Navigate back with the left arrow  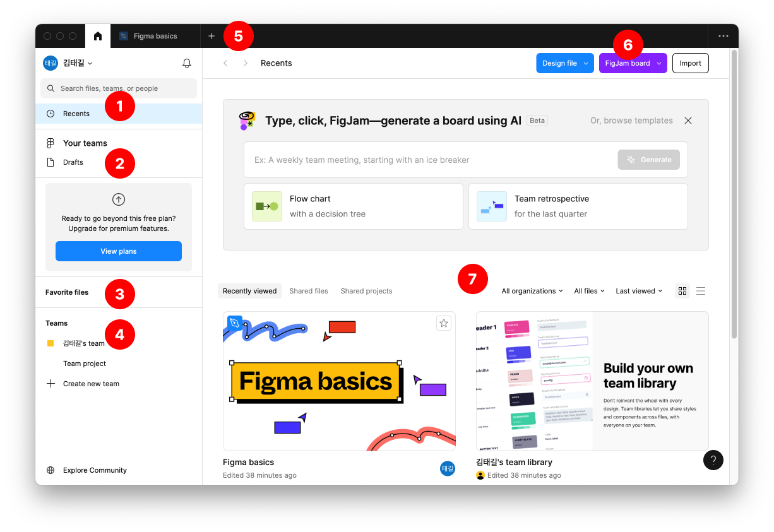225,63
